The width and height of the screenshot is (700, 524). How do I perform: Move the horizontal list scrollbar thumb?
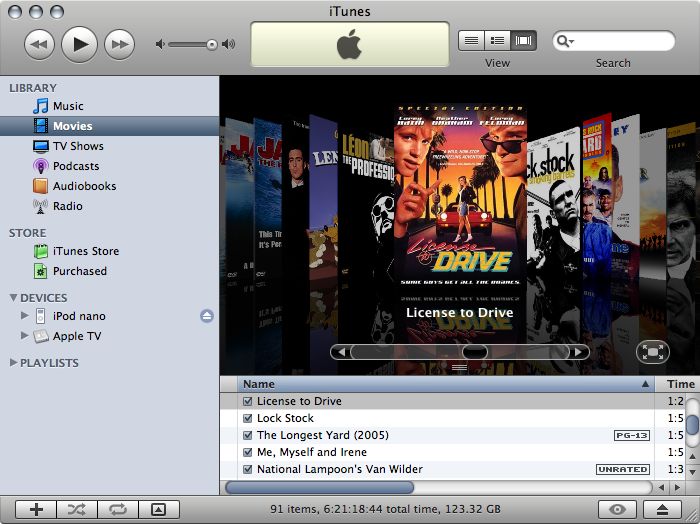coord(320,487)
